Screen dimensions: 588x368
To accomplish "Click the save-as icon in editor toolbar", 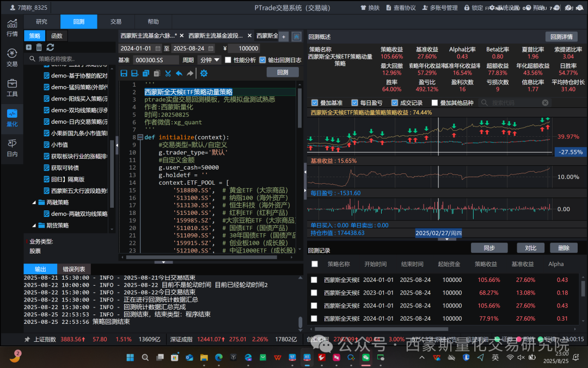I will 134,73.
